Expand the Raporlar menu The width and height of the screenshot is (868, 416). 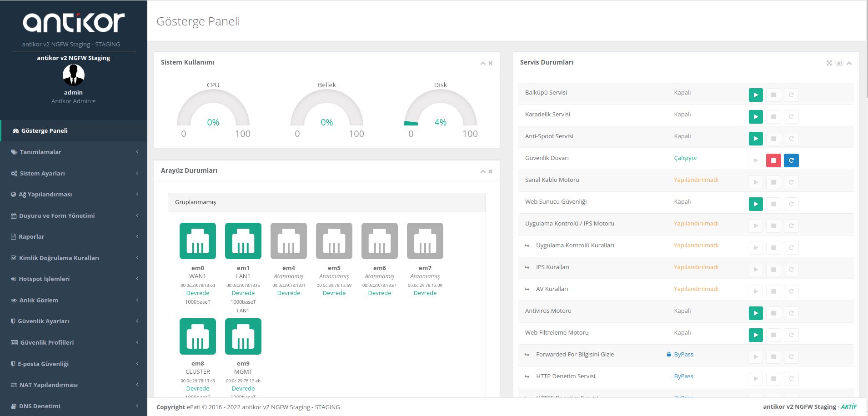pos(74,236)
